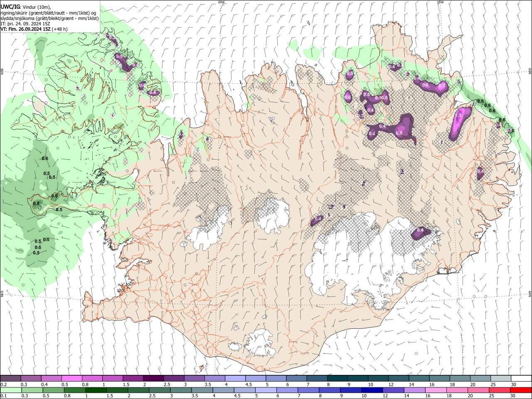Click the 'VT: Fim. 26.09.2024 15Z' valid time line
This screenshot has height=399, width=532.
coord(25,29)
